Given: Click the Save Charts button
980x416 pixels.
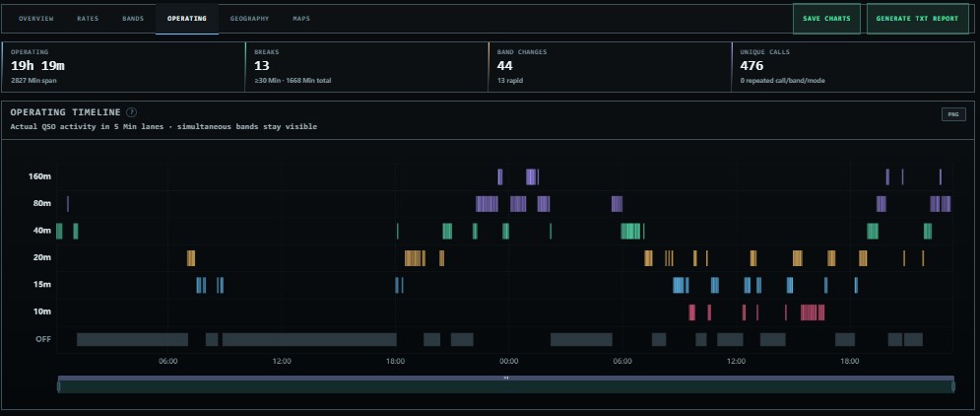Looking at the screenshot, I should pyautogui.click(x=826, y=19).
